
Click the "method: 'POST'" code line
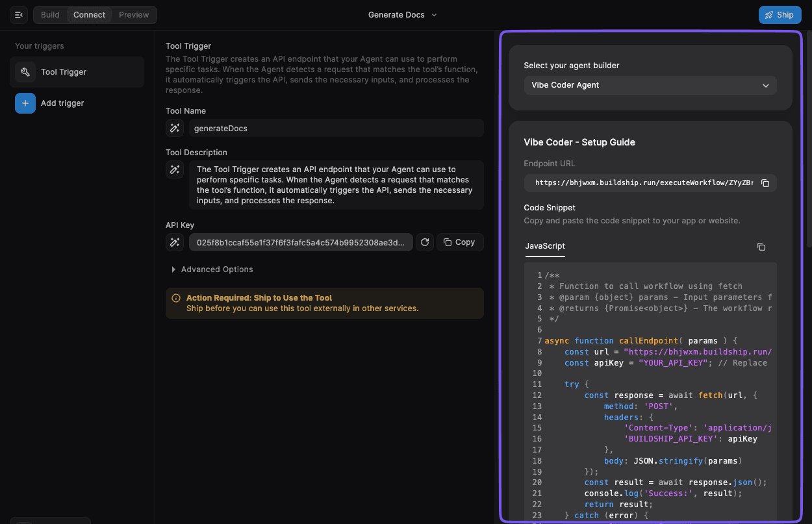pyautogui.click(x=641, y=406)
